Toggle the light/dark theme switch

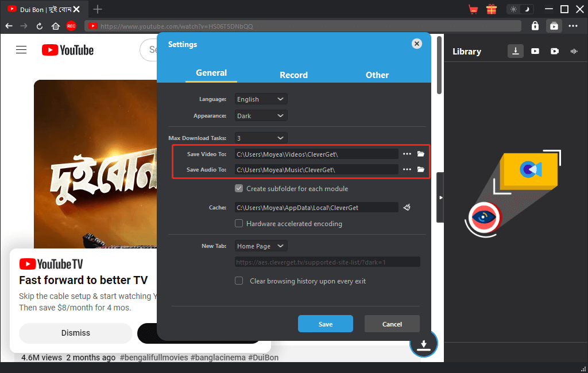(520, 9)
